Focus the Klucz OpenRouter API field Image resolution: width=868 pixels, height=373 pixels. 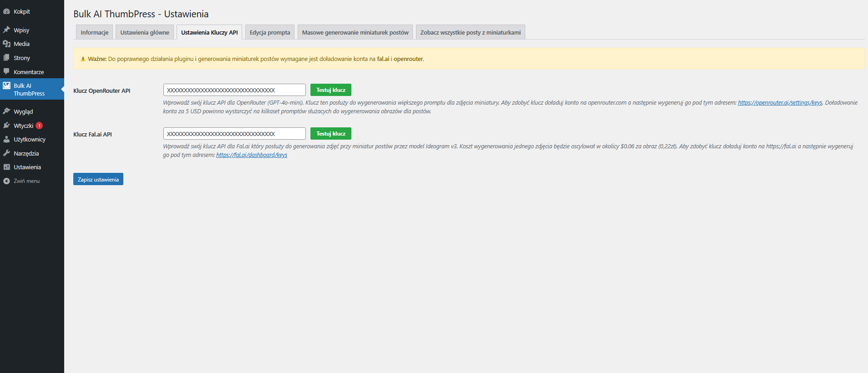(234, 90)
